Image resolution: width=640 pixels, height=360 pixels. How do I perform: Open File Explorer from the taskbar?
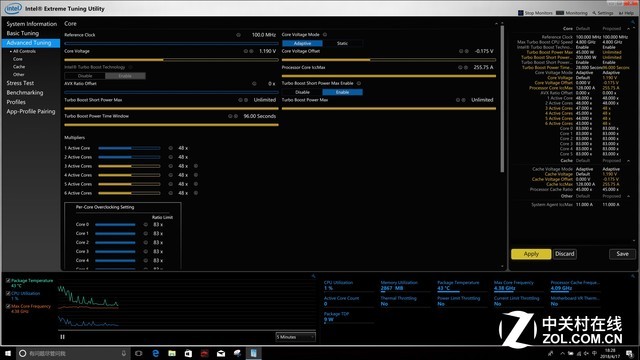pos(172,353)
